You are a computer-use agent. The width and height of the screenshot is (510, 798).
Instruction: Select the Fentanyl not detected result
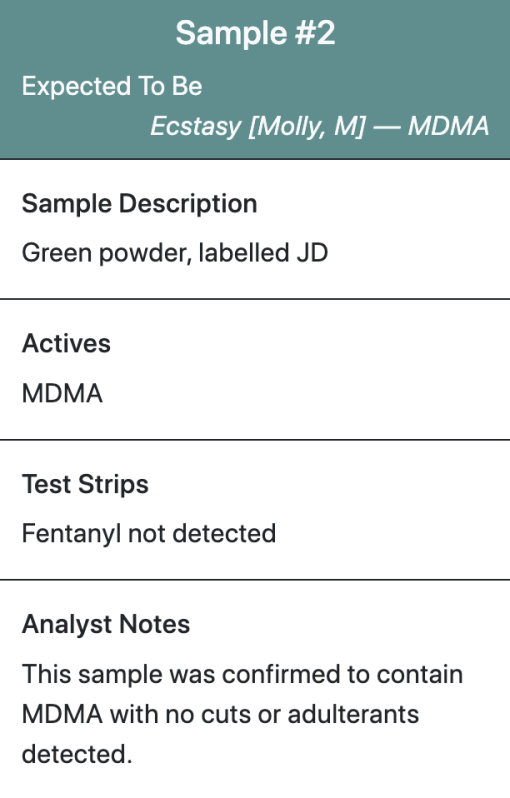[x=149, y=534]
